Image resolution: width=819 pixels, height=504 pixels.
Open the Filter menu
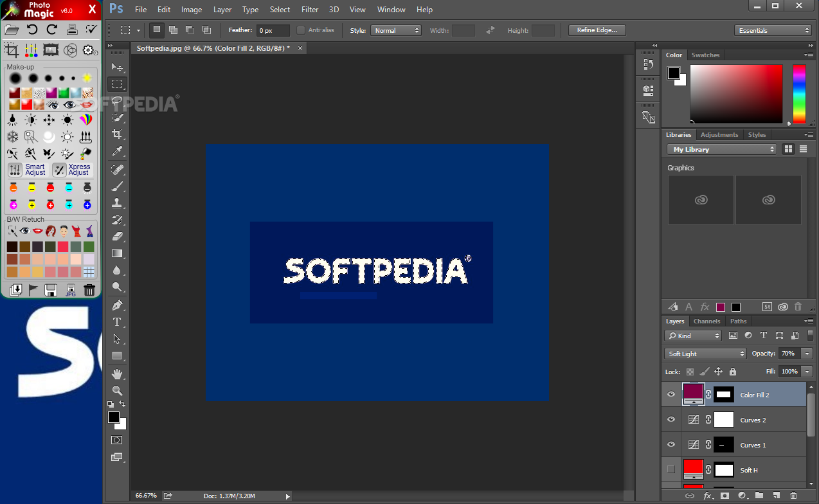[x=310, y=10]
